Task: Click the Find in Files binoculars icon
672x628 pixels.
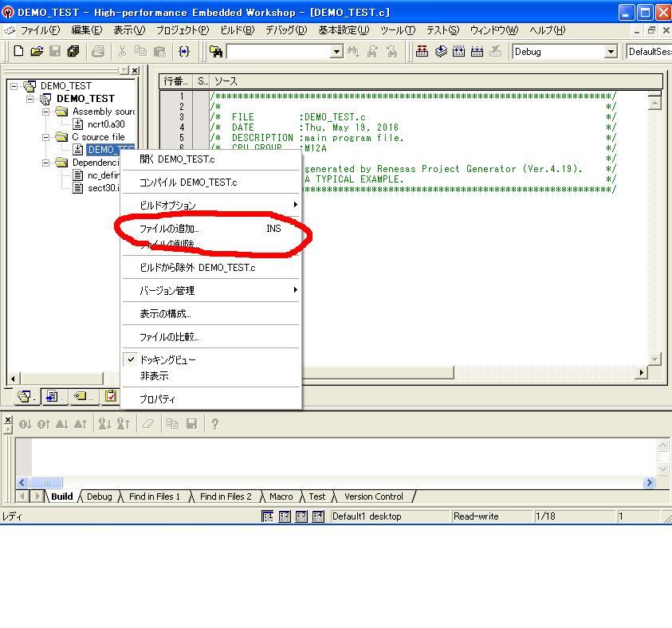Action: click(216, 52)
